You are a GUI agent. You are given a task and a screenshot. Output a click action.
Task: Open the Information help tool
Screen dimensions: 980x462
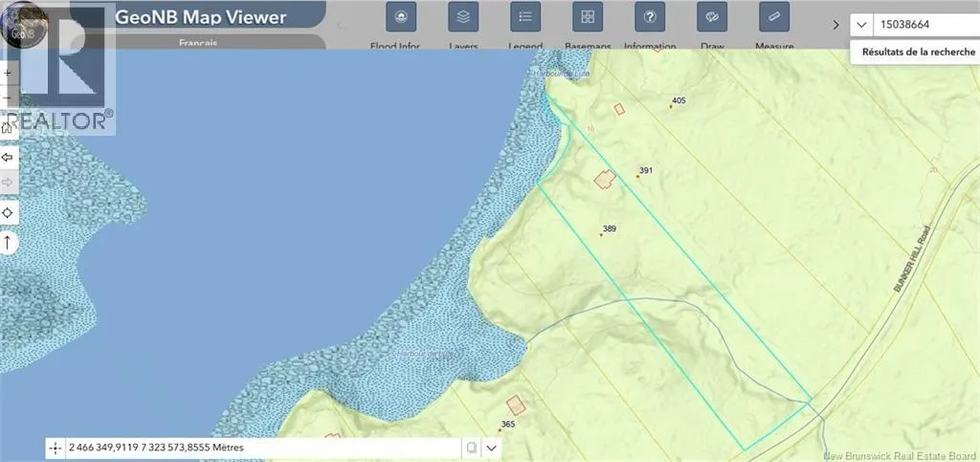(650, 17)
